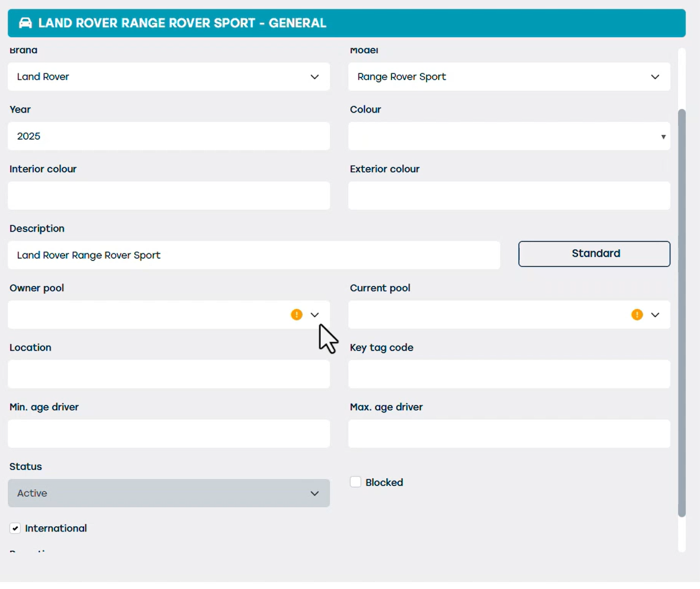Viewport: 700px width, 589px height.
Task: Uncheck the International checkbox
Action: click(x=15, y=528)
